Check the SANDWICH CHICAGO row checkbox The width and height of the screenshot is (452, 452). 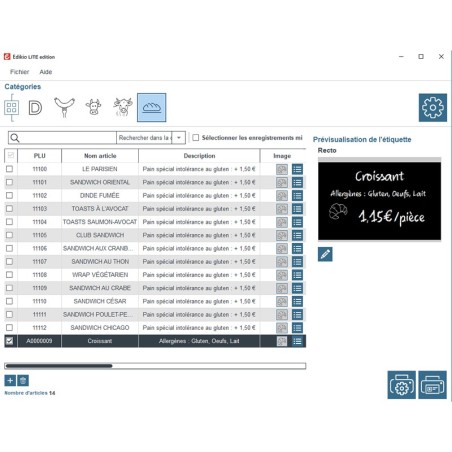(9, 328)
